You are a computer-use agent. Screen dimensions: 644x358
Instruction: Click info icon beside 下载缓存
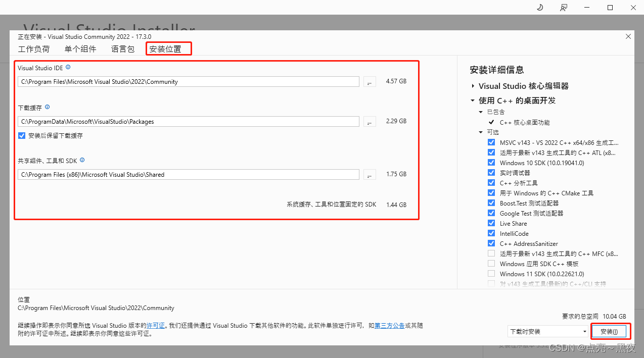[x=47, y=106]
